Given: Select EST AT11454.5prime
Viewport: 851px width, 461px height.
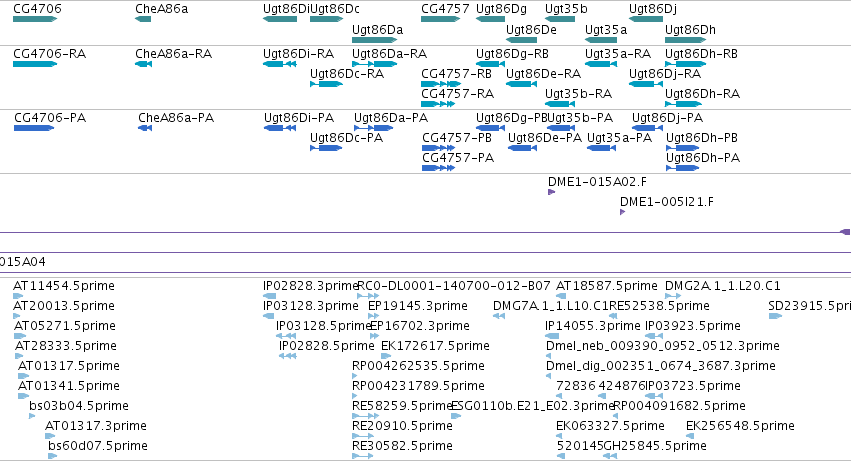Looking at the screenshot, I should [x=18, y=296].
